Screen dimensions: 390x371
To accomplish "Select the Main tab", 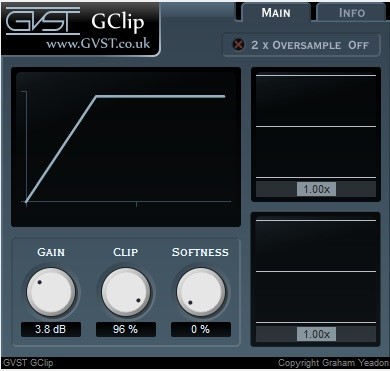I will point(276,13).
